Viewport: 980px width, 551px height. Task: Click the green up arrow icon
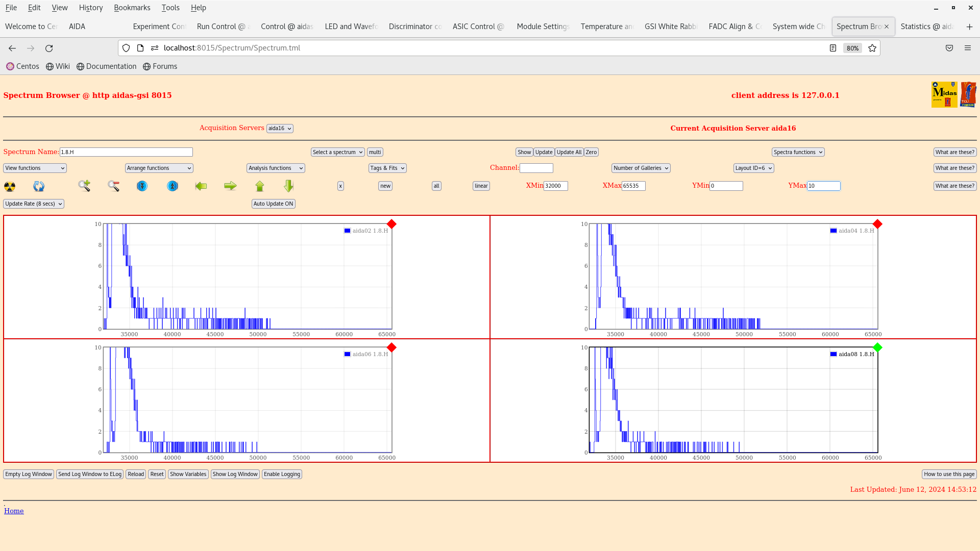260,186
